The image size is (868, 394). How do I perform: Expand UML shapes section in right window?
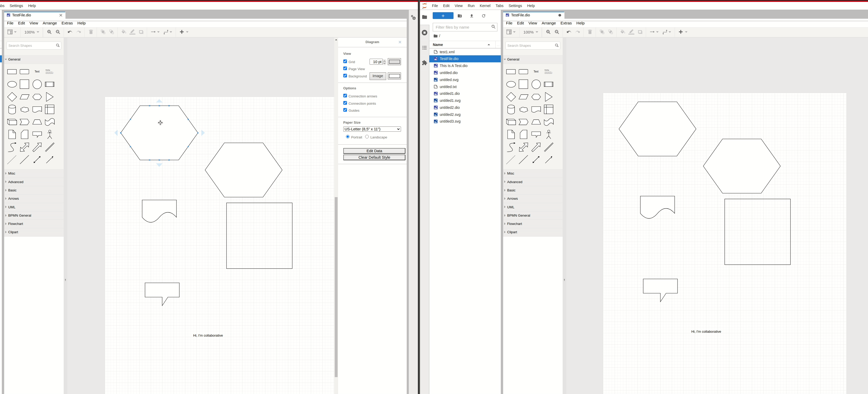(533, 207)
